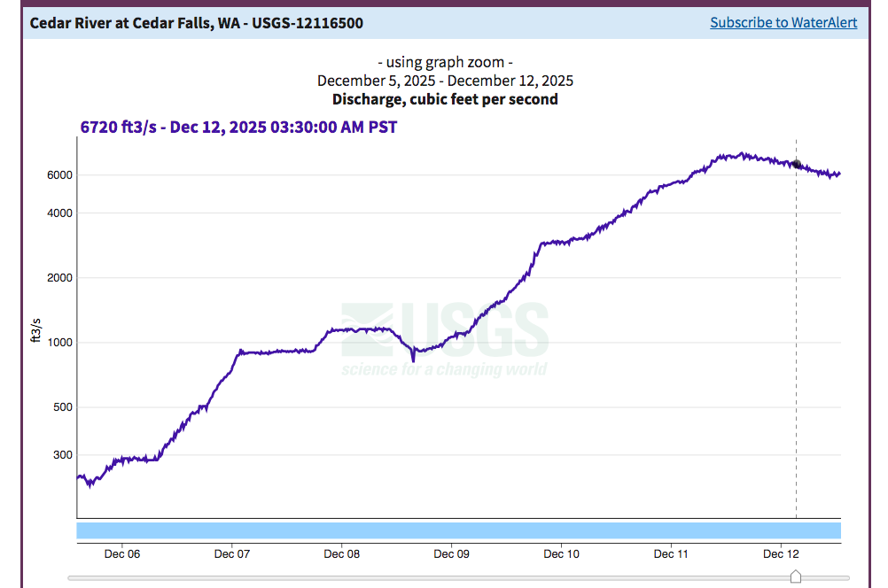Select the Dec 08 date label on the x-axis
888x588 pixels.
click(x=342, y=554)
